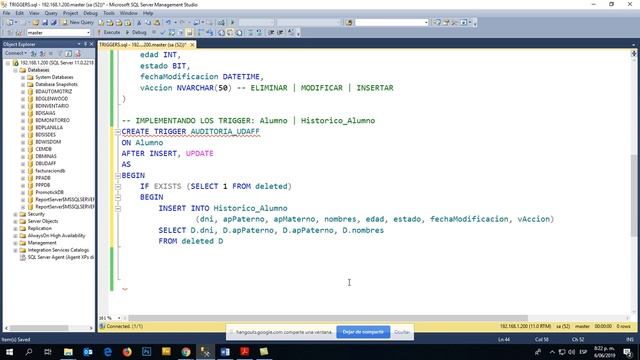Image resolution: width=640 pixels, height=360 pixels.
Task: Open the Debug menu in menu bar
Action: click(x=90, y=13)
